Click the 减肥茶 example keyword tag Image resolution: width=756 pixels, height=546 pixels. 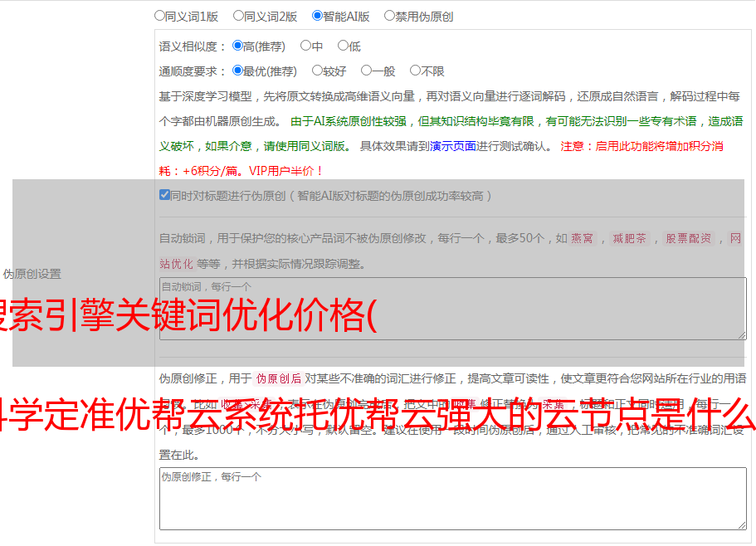pos(629,239)
